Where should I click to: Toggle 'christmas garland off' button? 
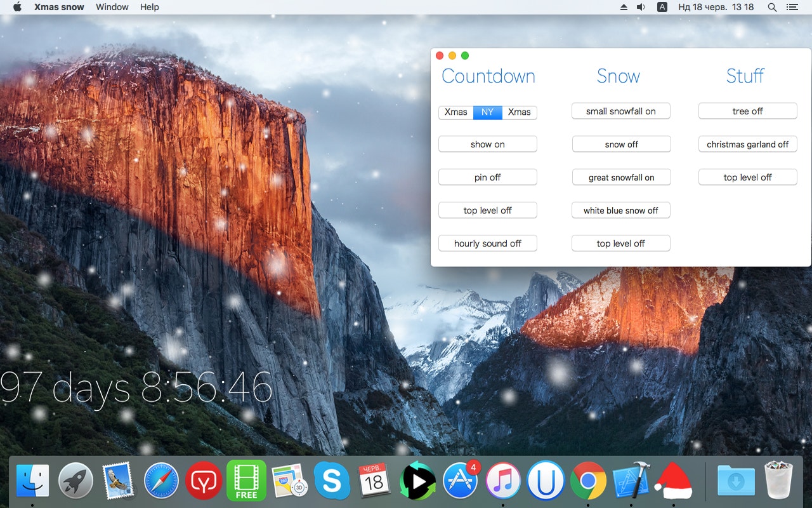[x=748, y=144]
